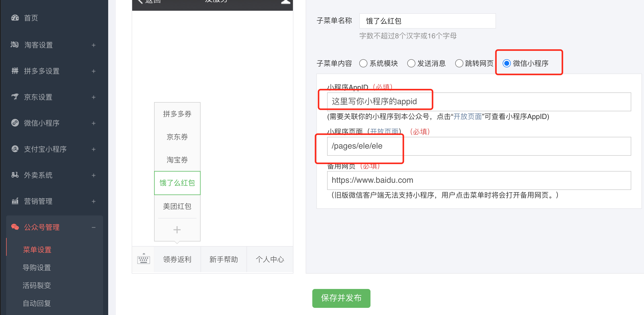This screenshot has width=644, height=315.
Task: Select 系统模块 radio option
Action: (363, 63)
